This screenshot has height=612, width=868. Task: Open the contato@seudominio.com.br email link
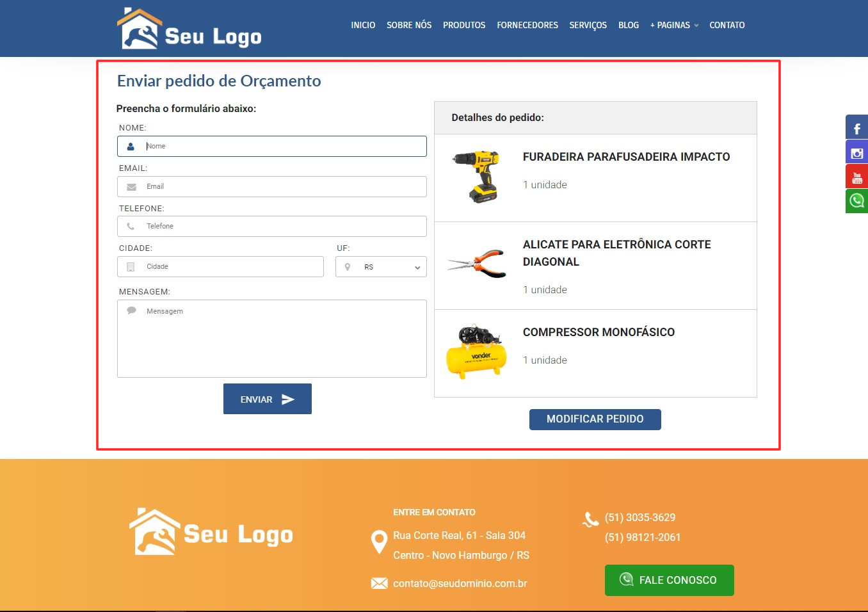(x=460, y=583)
